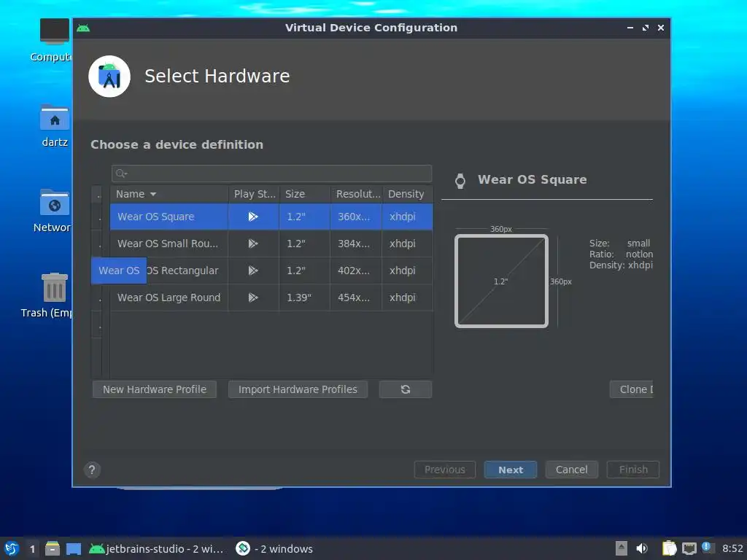Click the notification alert icon in the tray
Image resolution: width=747 pixels, height=560 pixels.
pyautogui.click(x=708, y=548)
